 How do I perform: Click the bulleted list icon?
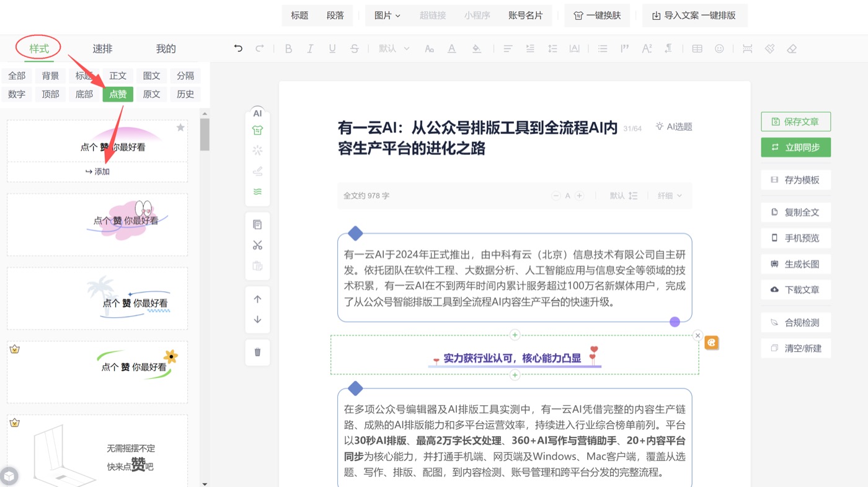602,48
